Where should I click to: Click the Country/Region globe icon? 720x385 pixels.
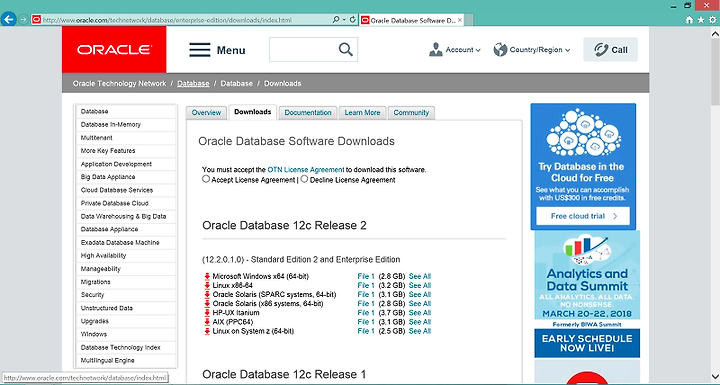coord(500,50)
